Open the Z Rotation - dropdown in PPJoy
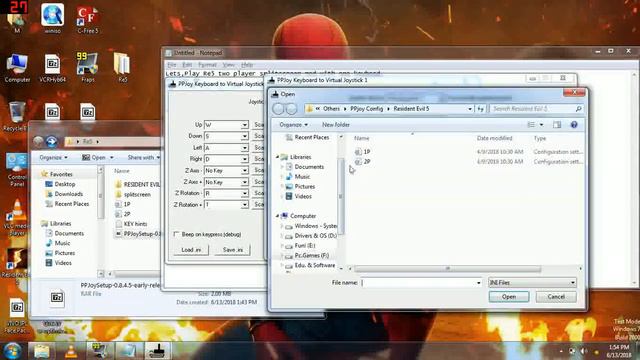Screen dimensions: 640x360 point(244,193)
